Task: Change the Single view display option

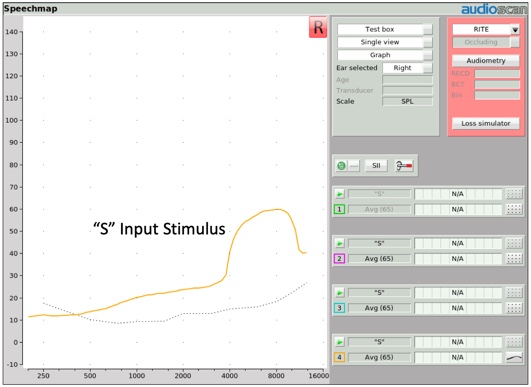Action: (385, 42)
